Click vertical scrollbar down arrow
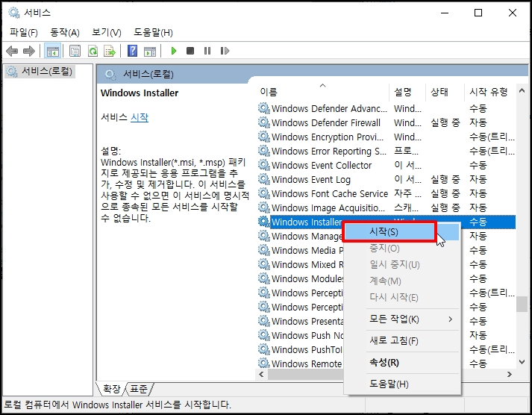 click(522, 362)
